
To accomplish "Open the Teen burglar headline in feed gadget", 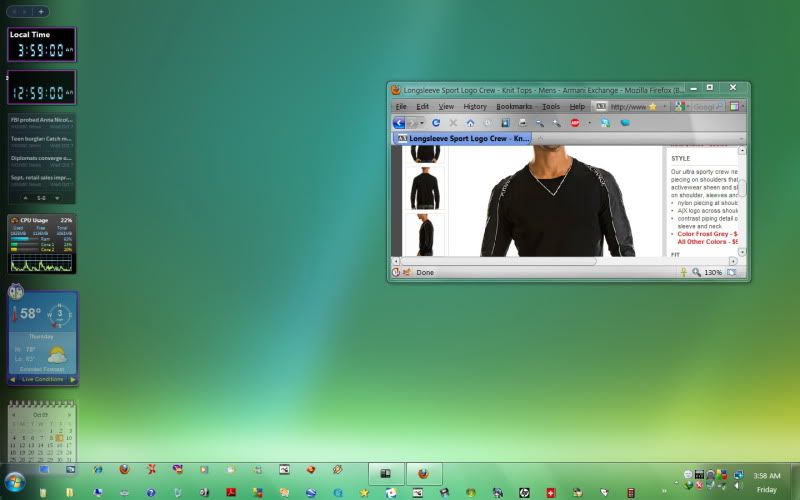I will (x=41, y=139).
